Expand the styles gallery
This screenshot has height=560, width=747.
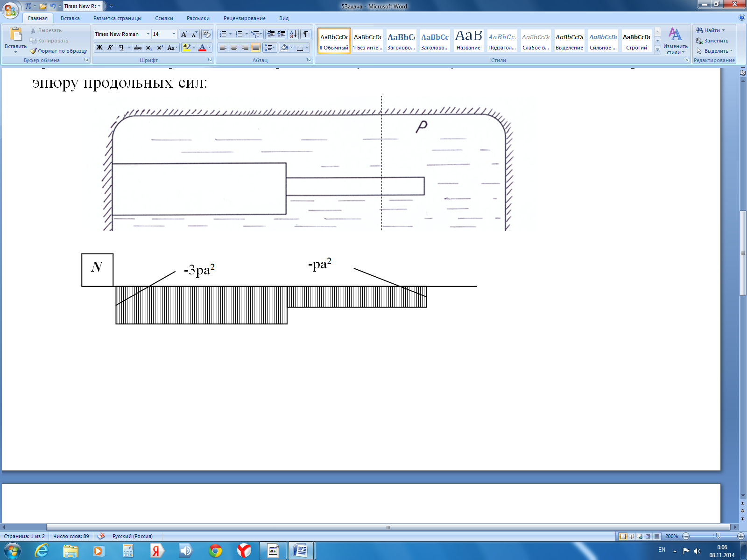[657, 50]
